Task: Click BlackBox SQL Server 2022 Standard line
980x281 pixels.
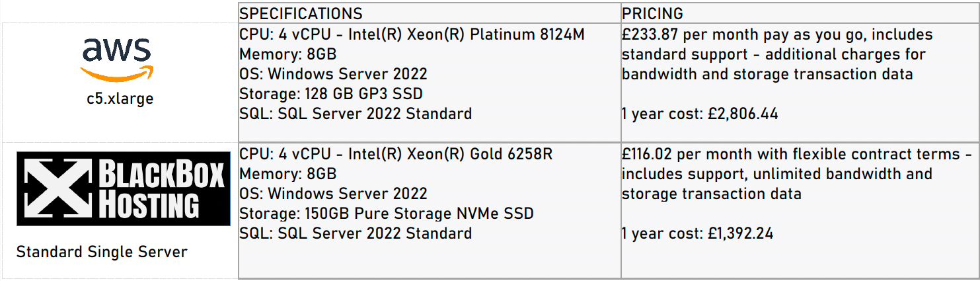Action: (356, 233)
